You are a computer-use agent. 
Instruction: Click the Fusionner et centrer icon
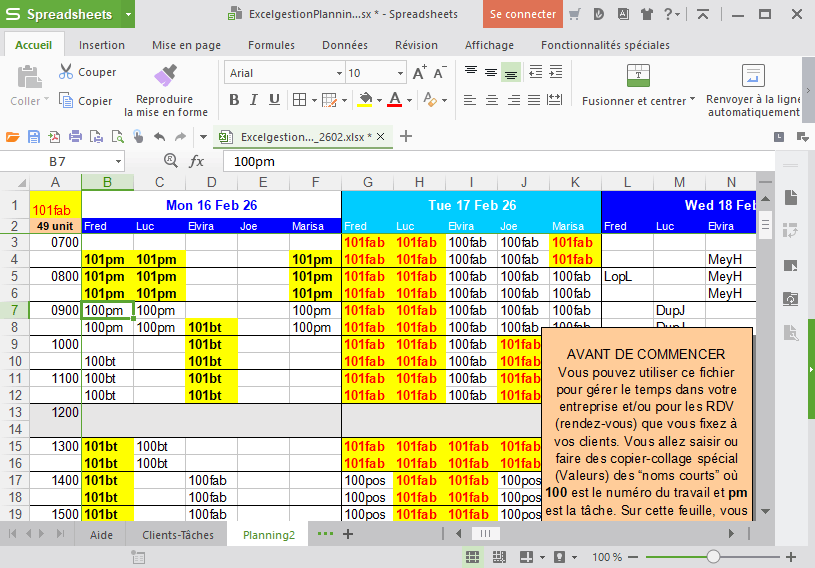pyautogui.click(x=638, y=76)
